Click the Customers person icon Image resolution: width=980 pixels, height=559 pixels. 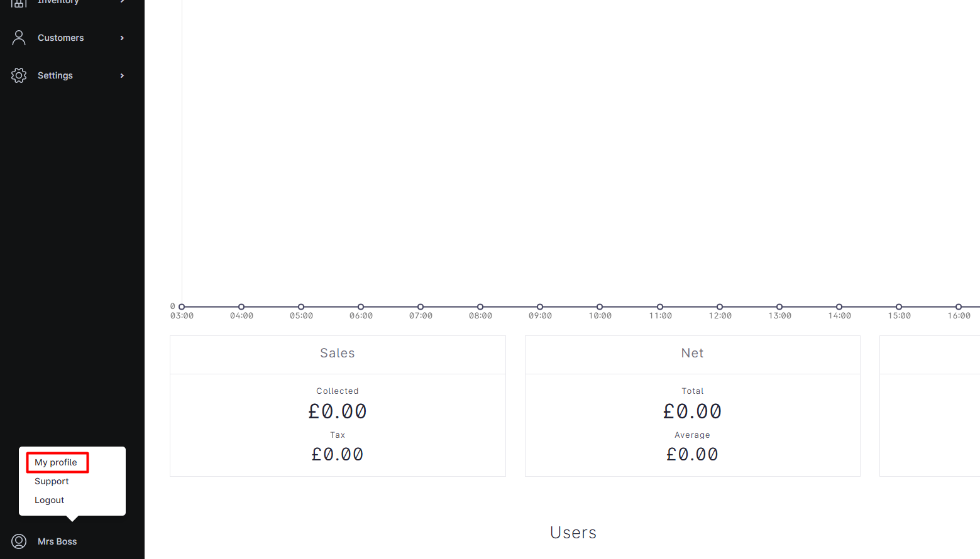pos(19,38)
